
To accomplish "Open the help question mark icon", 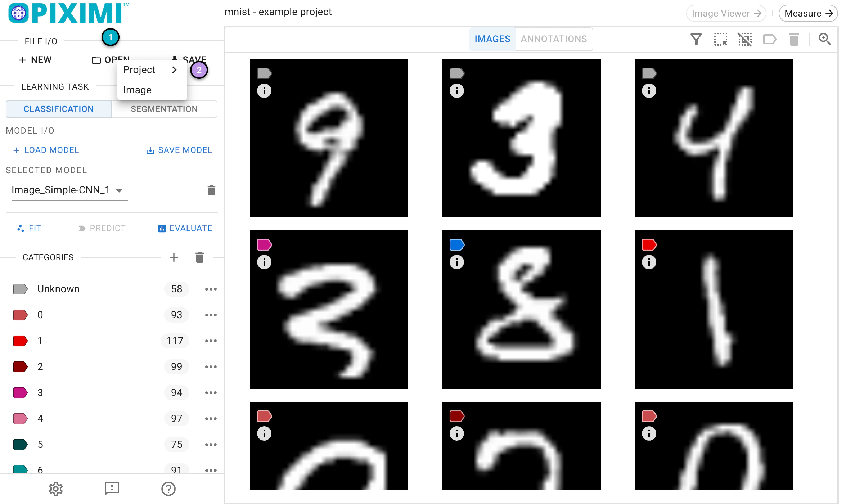I will (x=168, y=489).
